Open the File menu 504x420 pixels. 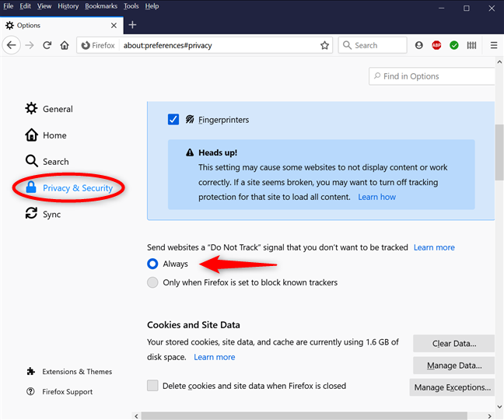pos(9,6)
